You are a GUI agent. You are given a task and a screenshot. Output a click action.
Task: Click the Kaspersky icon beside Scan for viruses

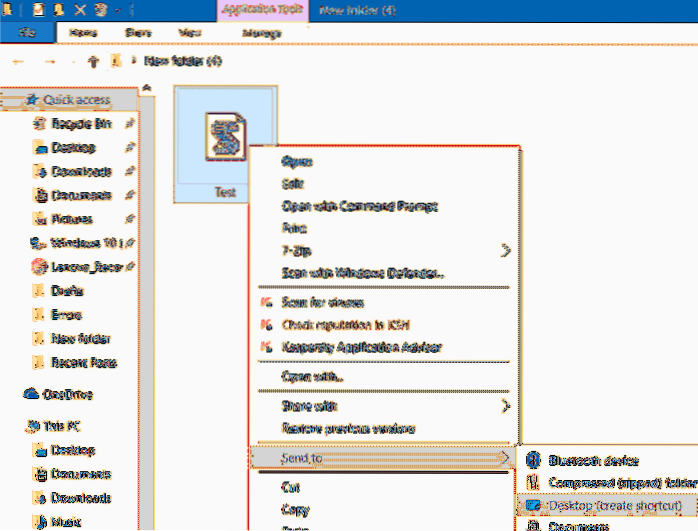coord(266,302)
